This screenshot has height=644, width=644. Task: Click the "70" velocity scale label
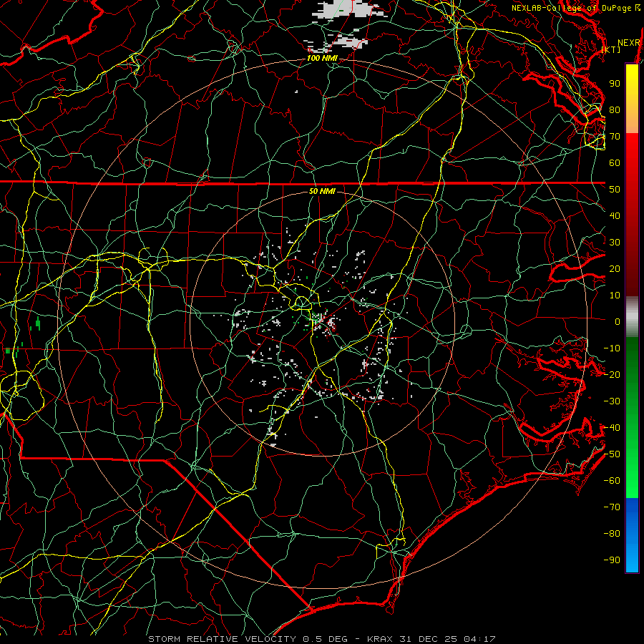click(615, 137)
